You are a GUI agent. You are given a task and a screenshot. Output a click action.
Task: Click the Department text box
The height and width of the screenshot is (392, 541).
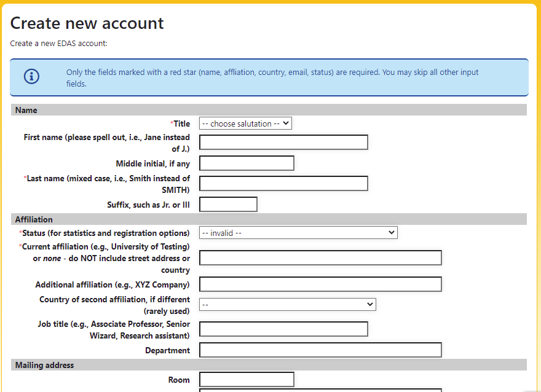[320, 350]
